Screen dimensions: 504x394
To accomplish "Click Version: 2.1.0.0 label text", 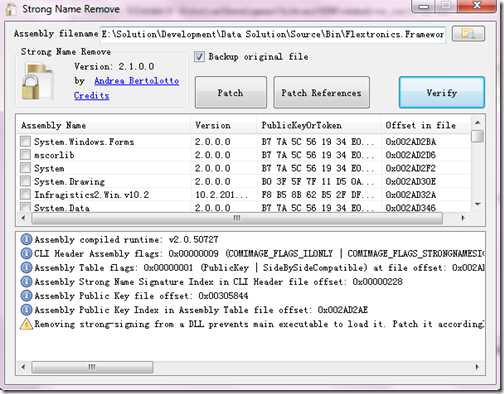I will pos(114,66).
